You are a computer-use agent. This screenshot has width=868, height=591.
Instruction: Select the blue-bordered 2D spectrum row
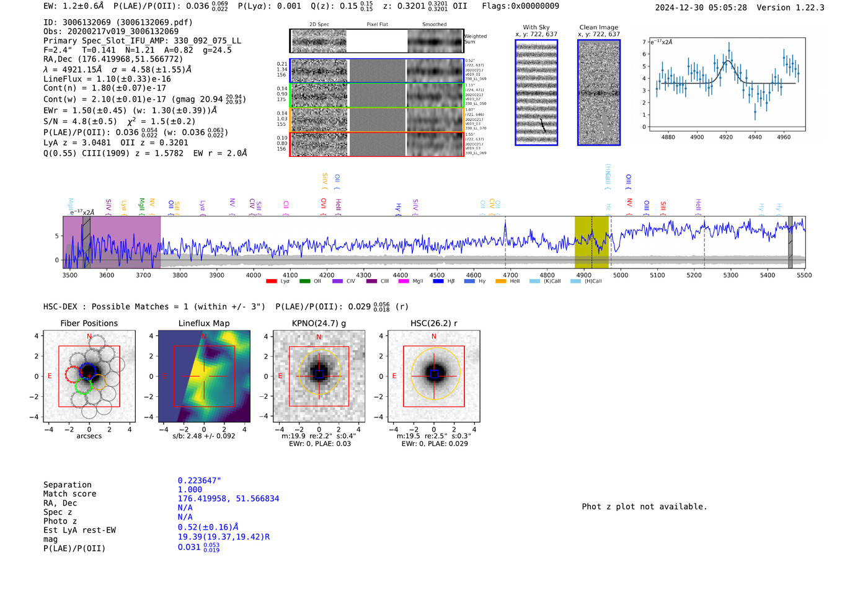[377, 71]
